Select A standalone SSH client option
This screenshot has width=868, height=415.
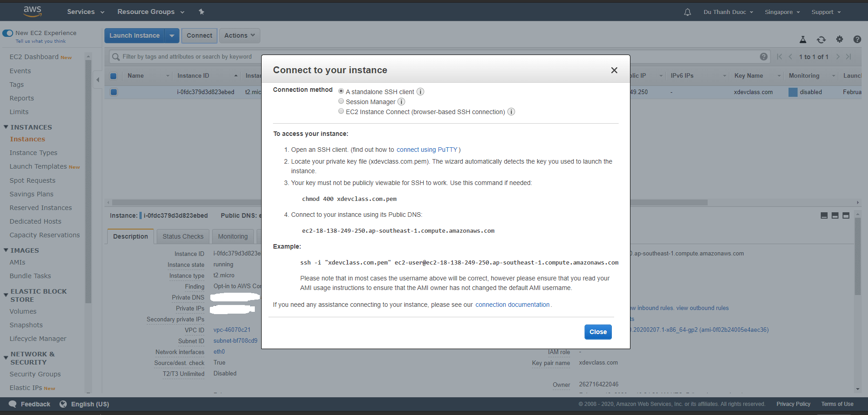click(x=341, y=91)
